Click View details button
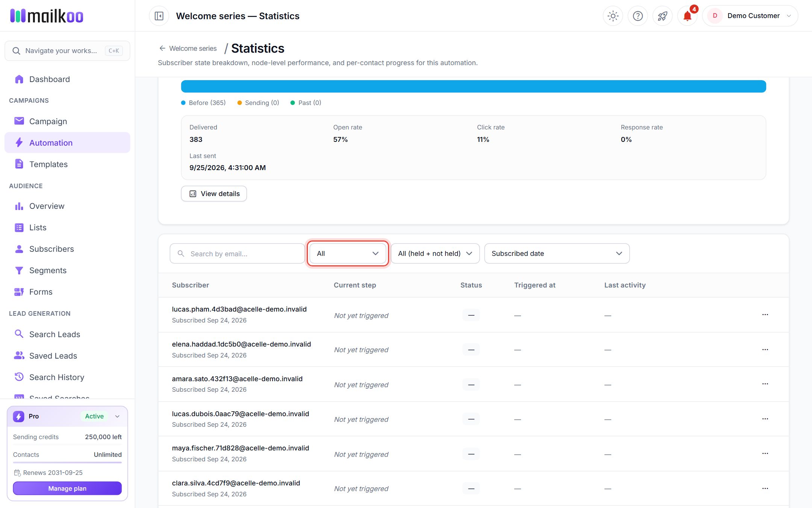 click(214, 193)
